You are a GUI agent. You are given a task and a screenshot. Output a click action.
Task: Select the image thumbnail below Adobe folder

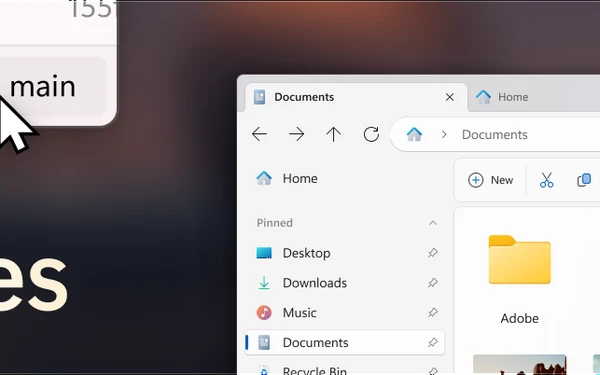[x=520, y=365]
